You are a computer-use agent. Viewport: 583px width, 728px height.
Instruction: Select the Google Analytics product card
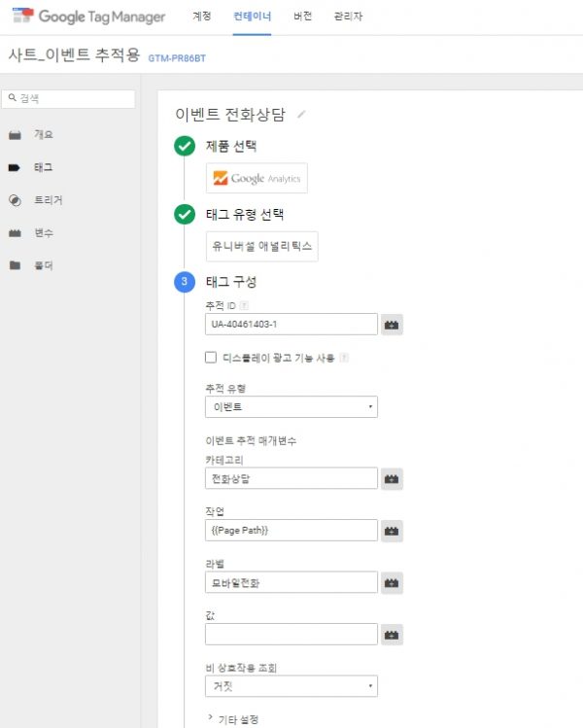257,178
